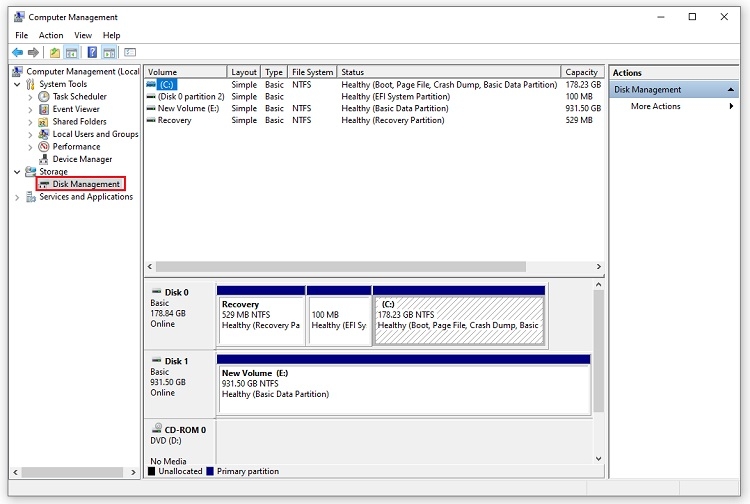Select Device Manager in the tree
750x504 pixels.
(82, 159)
